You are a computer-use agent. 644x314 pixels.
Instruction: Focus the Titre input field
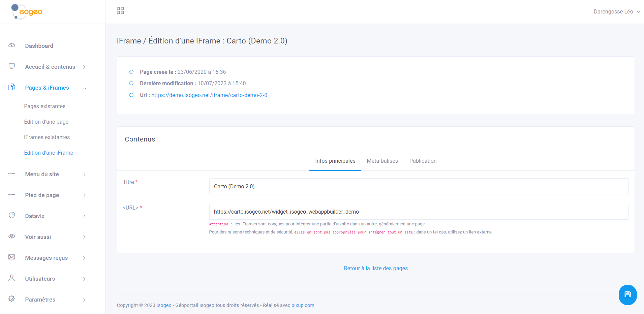click(x=419, y=186)
